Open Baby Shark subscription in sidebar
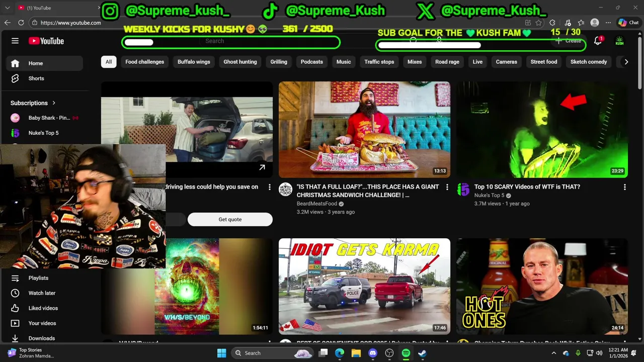 coord(44,118)
